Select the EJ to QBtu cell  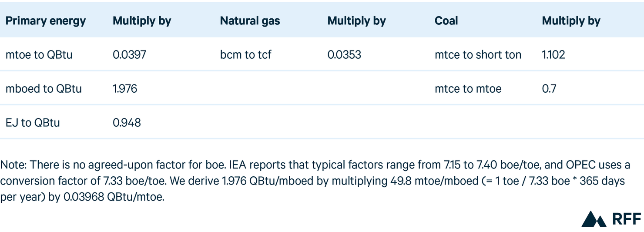33,123
